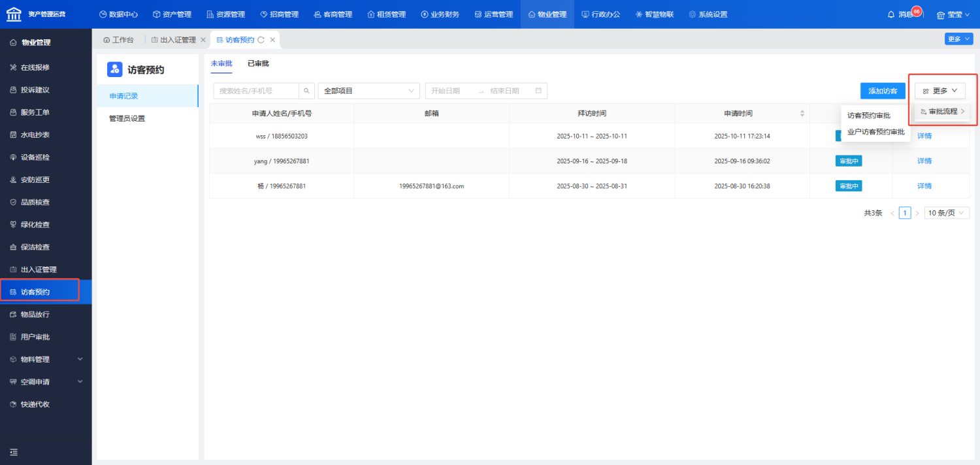Sort by the 申请时间 column arrows

[x=802, y=114]
